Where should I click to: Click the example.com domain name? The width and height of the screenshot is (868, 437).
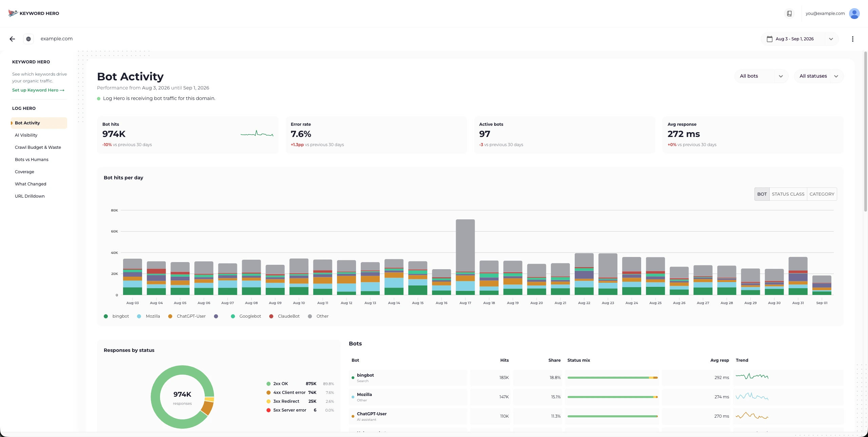coord(57,39)
